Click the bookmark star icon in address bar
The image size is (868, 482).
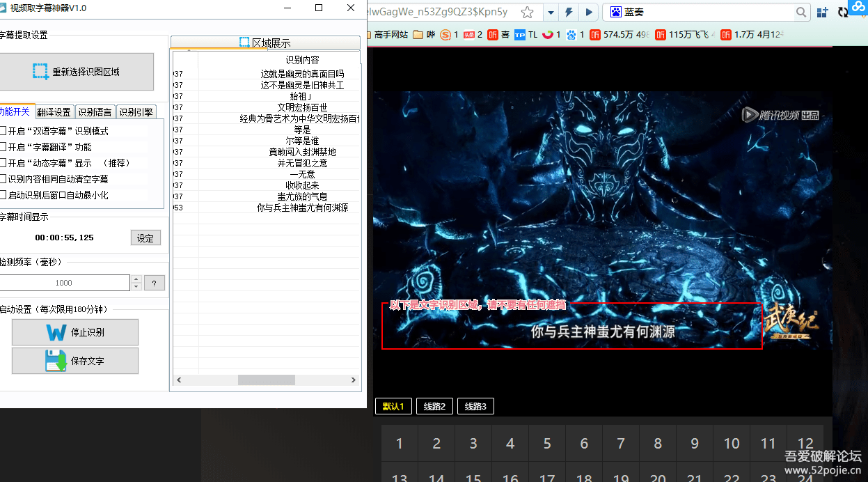point(528,12)
